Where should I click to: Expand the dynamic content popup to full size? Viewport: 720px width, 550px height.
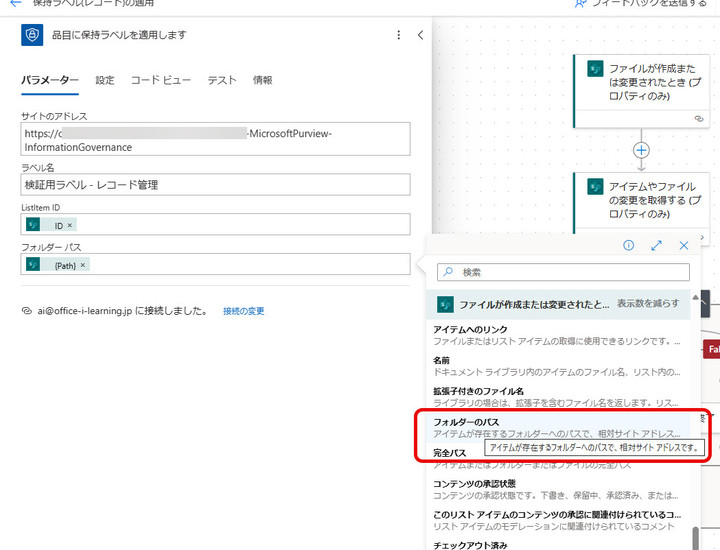tap(657, 245)
